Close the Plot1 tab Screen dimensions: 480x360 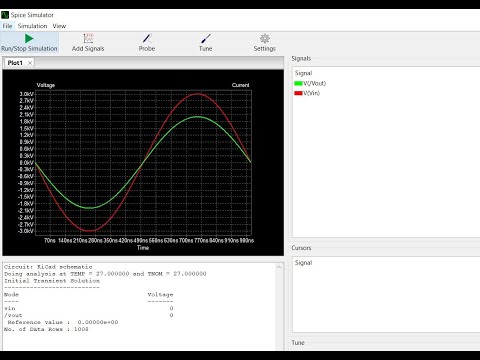pyautogui.click(x=30, y=63)
